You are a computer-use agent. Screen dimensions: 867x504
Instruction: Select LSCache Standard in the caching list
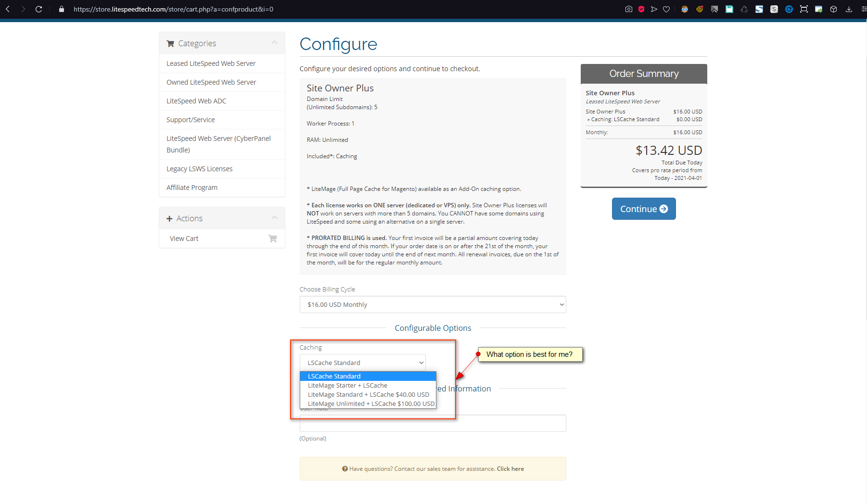coord(368,376)
